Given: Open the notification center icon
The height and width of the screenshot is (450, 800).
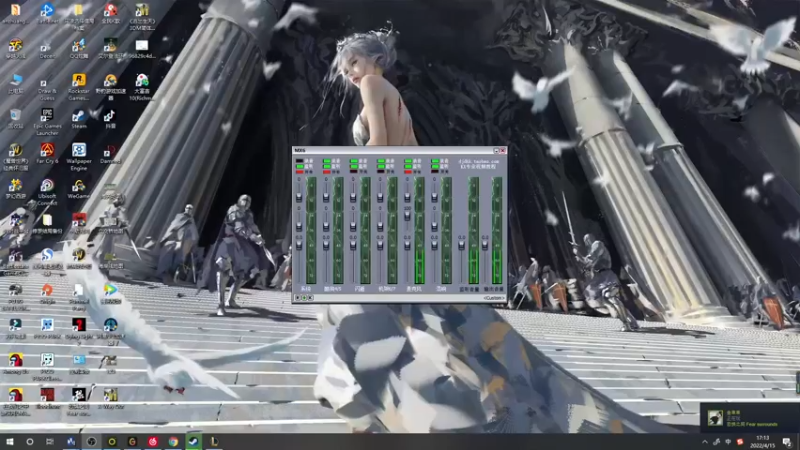Looking at the screenshot, I should click(x=787, y=442).
